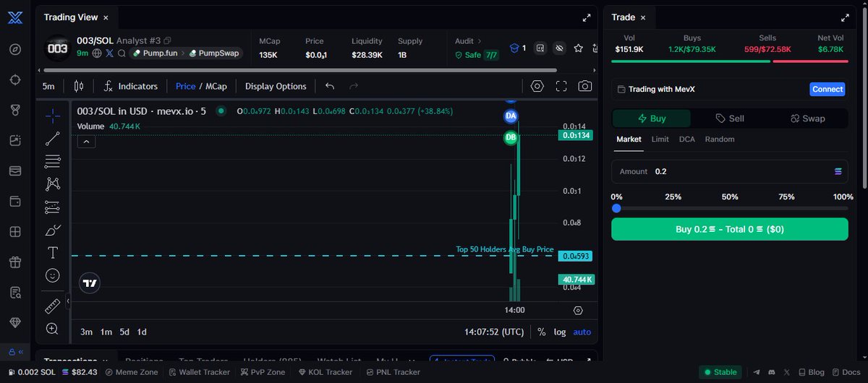This screenshot has height=383, width=868.
Task: Open the PumpSwap link
Action: (x=215, y=53)
